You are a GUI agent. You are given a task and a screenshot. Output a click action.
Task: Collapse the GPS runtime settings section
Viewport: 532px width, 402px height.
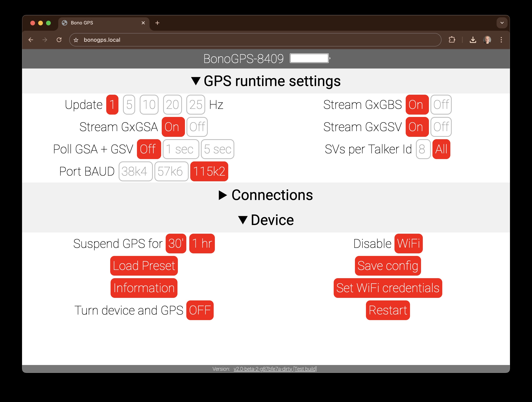[x=266, y=81]
